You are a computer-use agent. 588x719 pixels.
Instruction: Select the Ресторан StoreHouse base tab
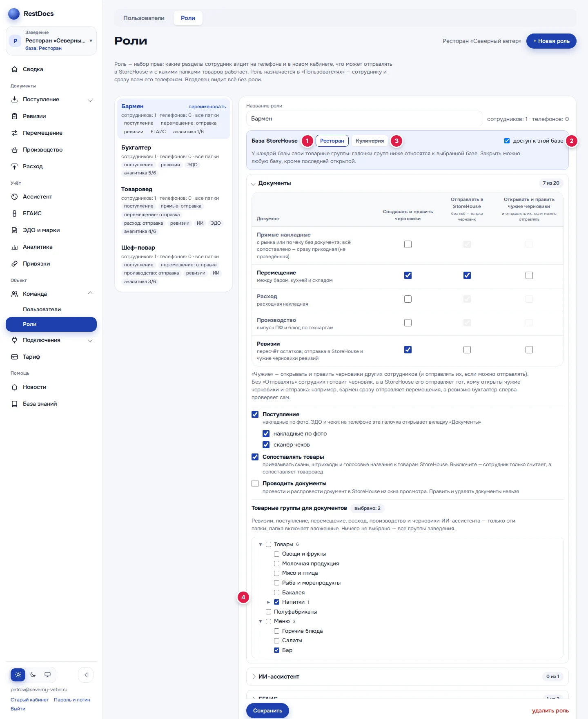click(x=332, y=141)
